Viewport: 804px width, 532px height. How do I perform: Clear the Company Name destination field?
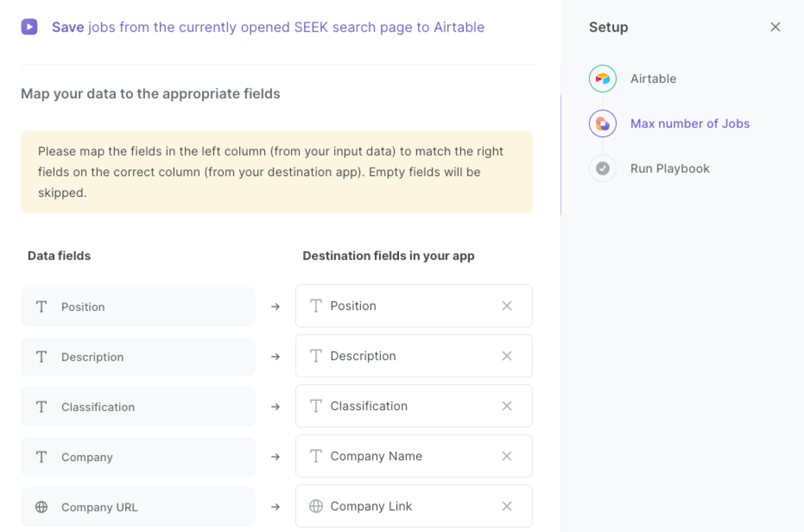pos(507,456)
